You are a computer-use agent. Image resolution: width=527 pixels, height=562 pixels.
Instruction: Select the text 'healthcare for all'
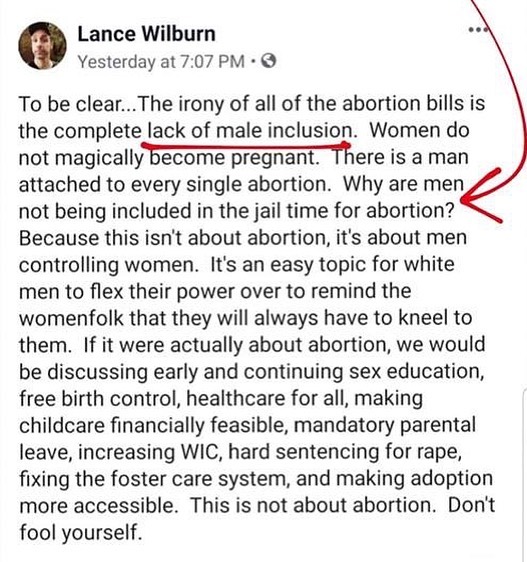point(267,399)
